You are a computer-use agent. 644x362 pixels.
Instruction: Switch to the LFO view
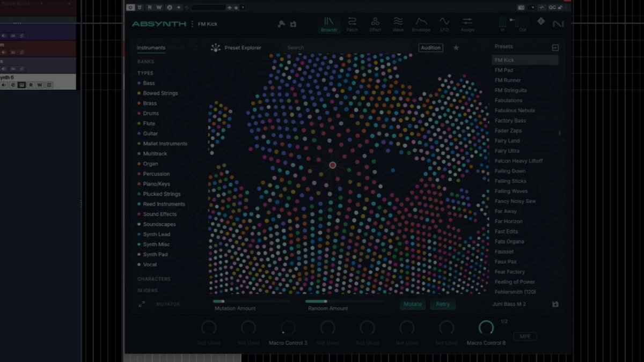pos(444,24)
